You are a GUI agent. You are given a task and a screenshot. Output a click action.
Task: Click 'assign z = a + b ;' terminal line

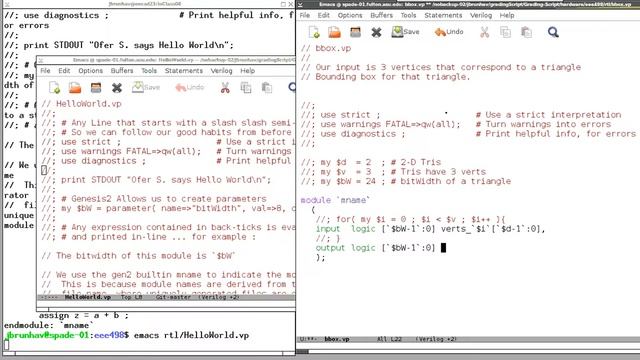[x=84, y=316]
